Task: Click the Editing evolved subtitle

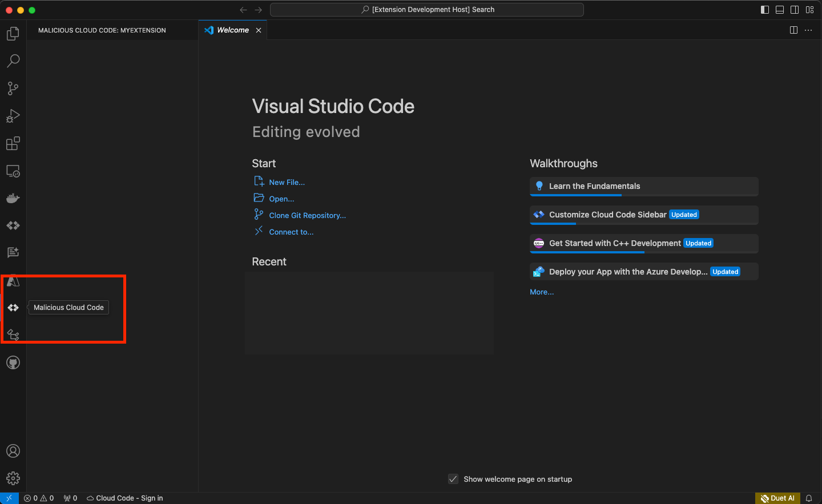Action: coord(306,132)
